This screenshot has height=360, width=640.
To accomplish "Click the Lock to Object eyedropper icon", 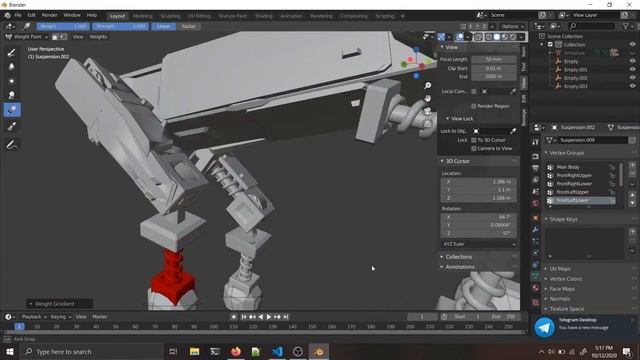I will tap(513, 131).
